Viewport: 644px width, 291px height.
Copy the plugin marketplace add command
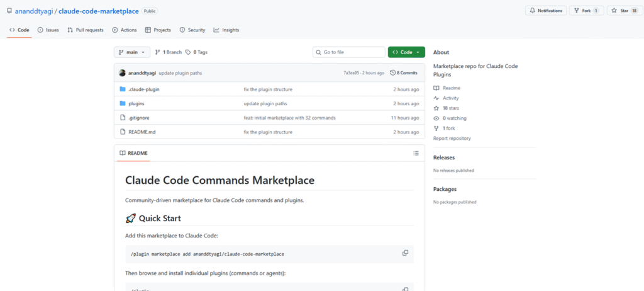(406, 253)
